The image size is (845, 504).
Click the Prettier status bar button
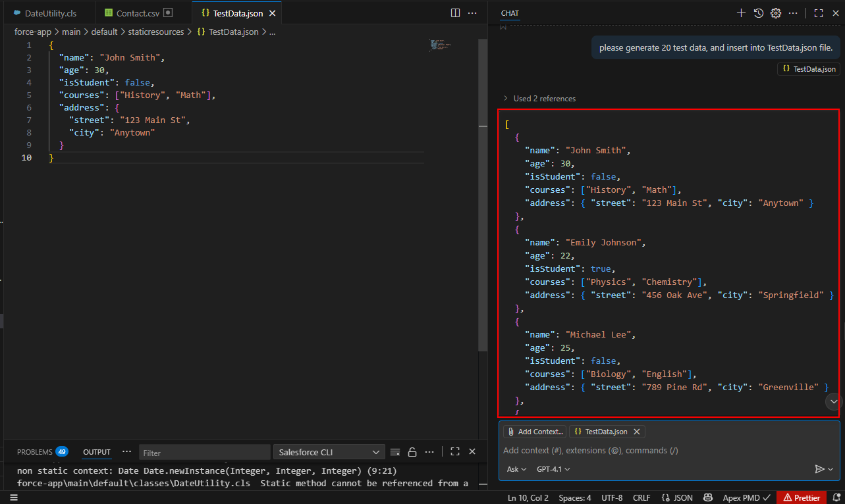[802, 498]
